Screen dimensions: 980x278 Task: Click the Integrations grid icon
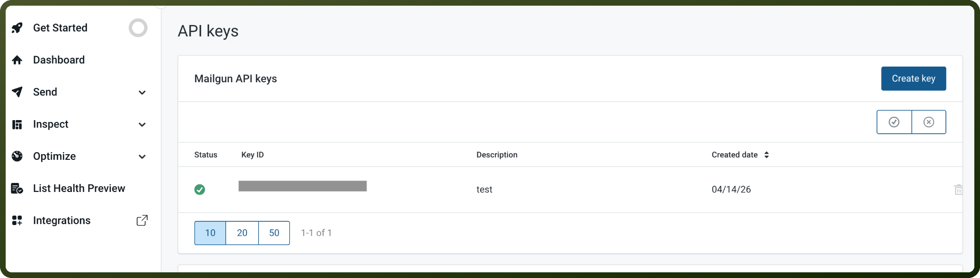(17, 221)
